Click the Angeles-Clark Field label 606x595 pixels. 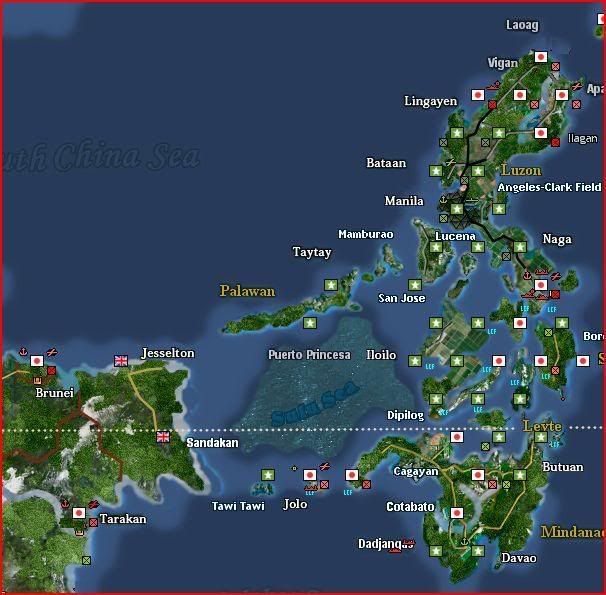pos(550,187)
